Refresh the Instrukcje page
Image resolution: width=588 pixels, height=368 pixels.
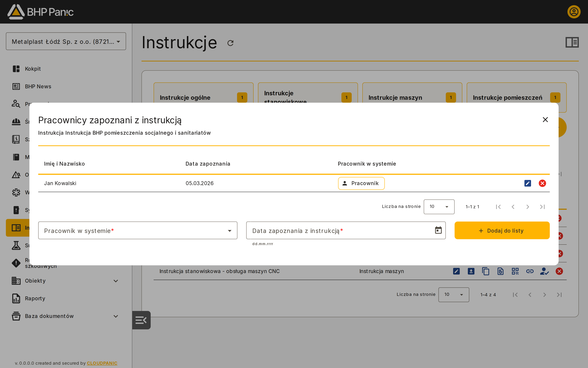pos(230,43)
